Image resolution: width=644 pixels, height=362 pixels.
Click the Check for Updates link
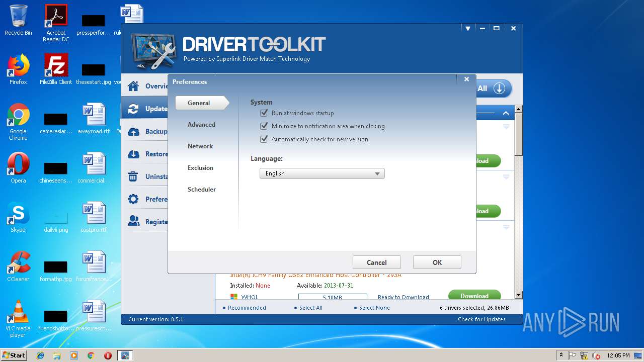[481, 319]
